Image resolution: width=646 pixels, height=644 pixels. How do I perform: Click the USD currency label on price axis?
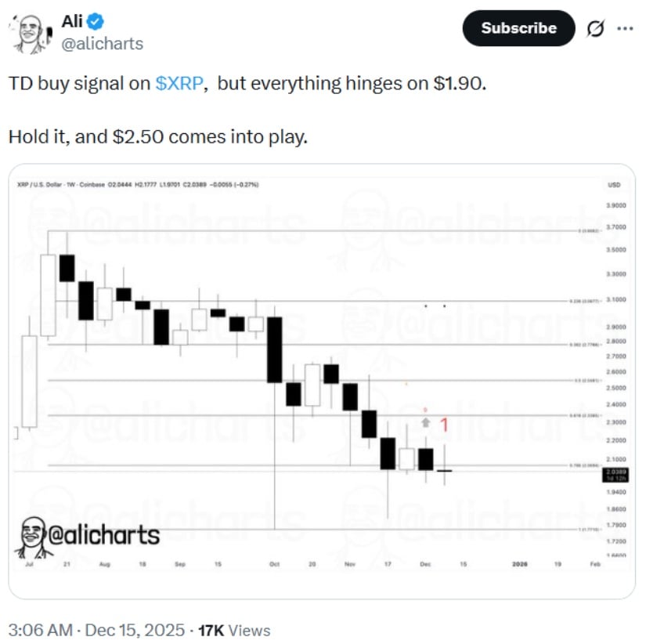(614, 185)
